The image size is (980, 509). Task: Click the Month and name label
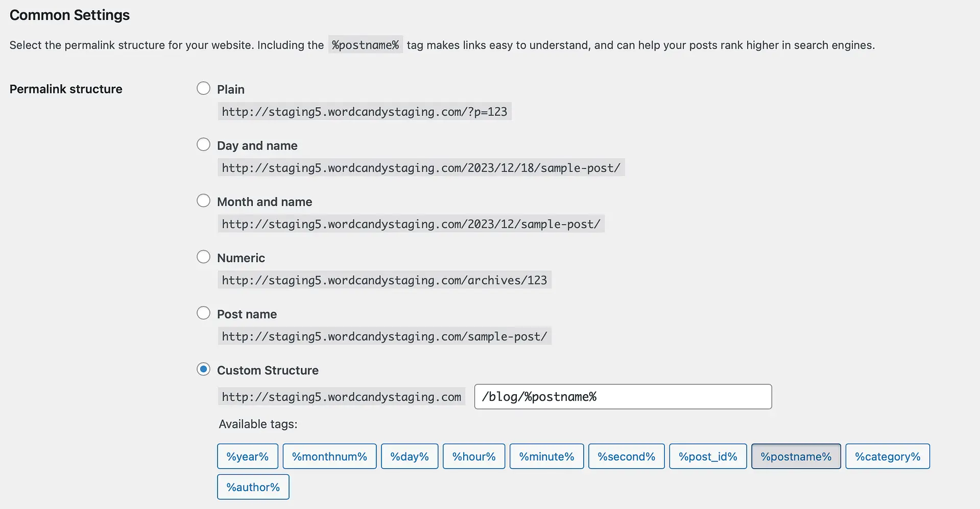[265, 202]
